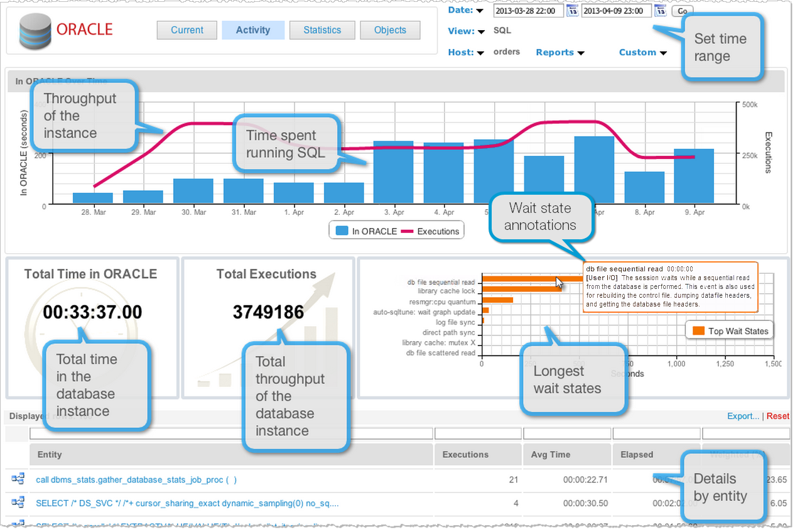Click the SQL view value text
This screenshot has height=532, width=795.
pyautogui.click(x=502, y=30)
